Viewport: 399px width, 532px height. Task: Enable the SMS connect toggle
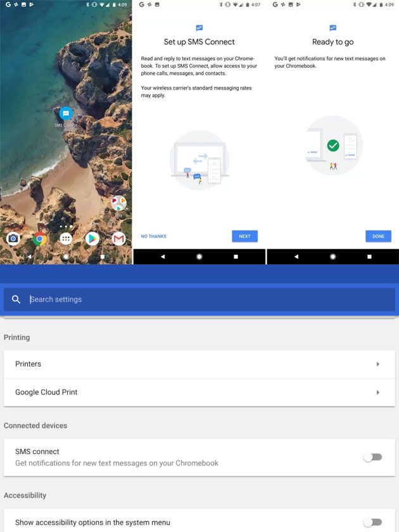[x=372, y=457]
